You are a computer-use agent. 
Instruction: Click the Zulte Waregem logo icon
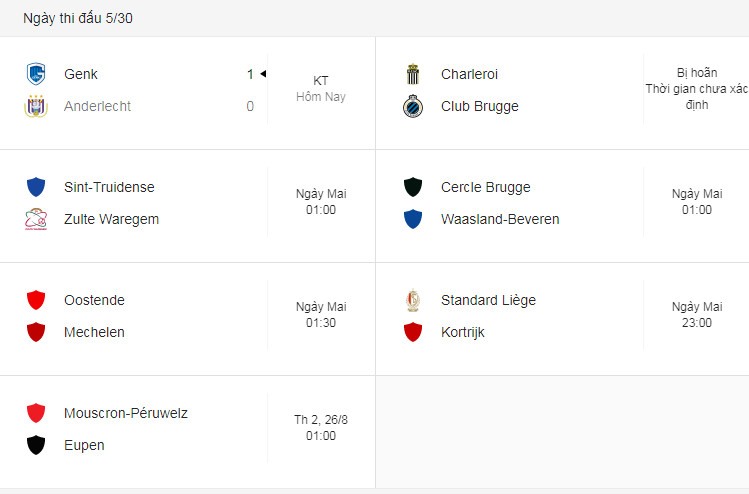[36, 219]
